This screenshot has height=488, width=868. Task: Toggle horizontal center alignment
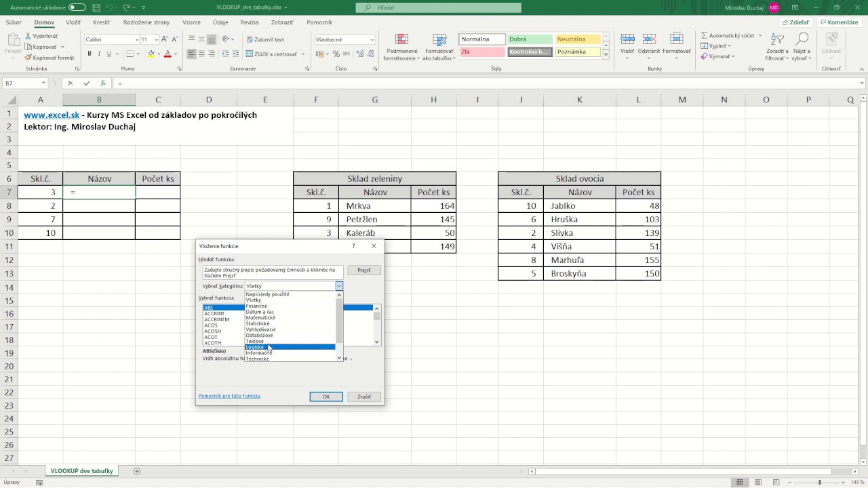tap(202, 54)
